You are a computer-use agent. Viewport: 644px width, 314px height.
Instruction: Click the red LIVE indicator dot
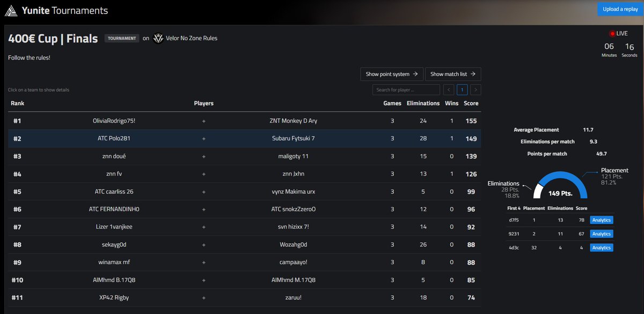pyautogui.click(x=612, y=33)
